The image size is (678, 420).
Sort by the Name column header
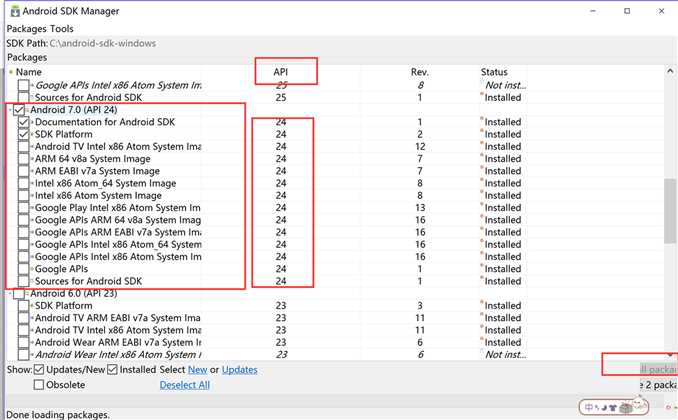29,72
